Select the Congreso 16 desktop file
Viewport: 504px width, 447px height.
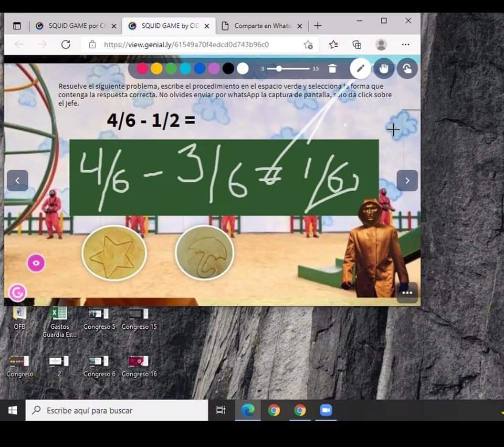(x=139, y=366)
